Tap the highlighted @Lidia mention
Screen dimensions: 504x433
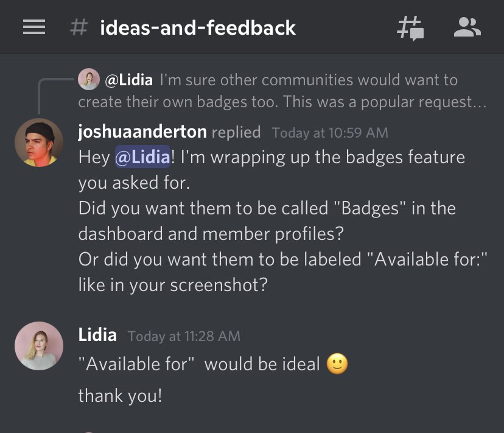(142, 157)
